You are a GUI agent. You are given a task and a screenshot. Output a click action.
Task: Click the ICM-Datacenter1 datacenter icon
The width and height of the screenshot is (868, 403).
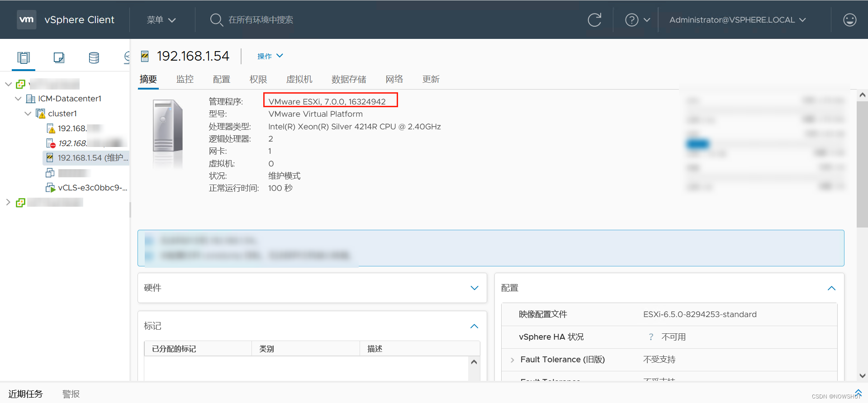pyautogui.click(x=31, y=99)
